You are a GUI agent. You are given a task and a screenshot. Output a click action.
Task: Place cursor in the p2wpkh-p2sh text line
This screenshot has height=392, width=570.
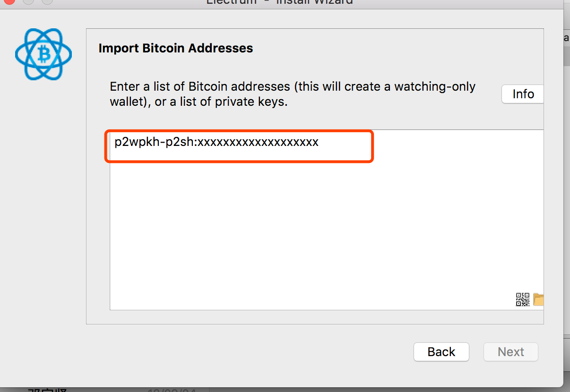pos(216,142)
